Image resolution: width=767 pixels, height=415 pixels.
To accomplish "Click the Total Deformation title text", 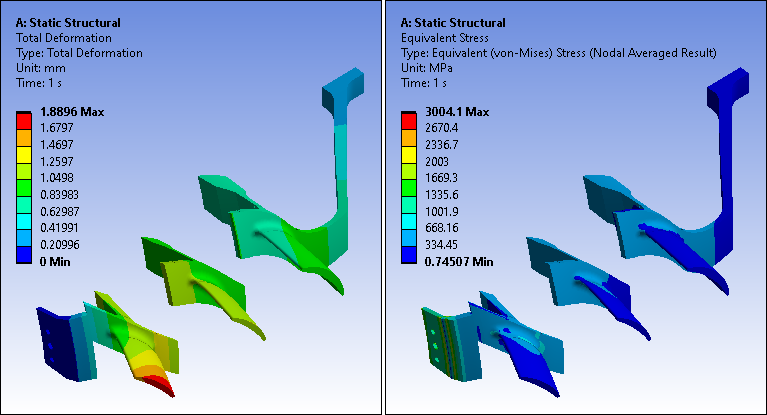I will click(64, 38).
